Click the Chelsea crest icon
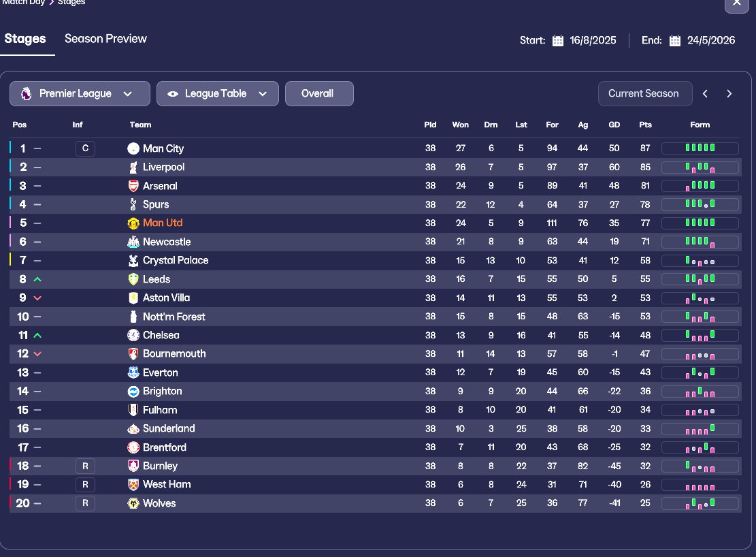The height and width of the screenshot is (557, 756). coord(133,335)
